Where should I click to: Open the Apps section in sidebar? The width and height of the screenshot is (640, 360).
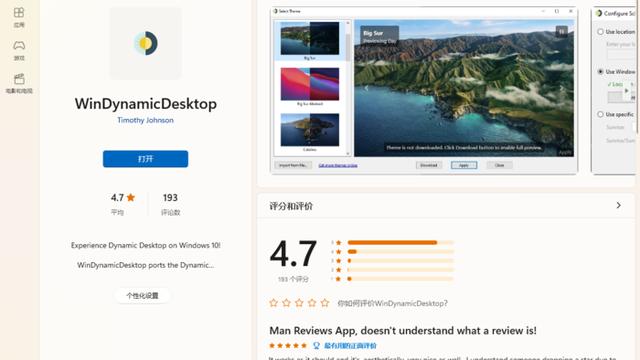19,18
